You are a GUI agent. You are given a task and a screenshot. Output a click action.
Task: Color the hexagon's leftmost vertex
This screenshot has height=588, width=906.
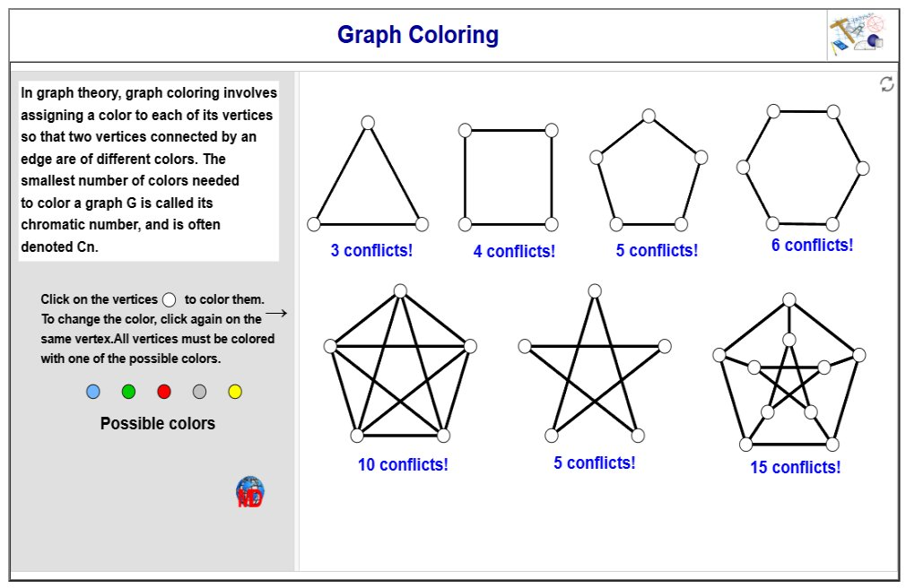pos(743,168)
